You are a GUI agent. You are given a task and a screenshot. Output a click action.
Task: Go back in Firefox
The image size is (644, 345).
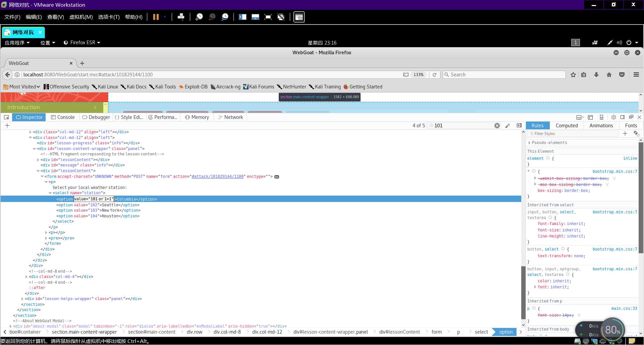pyautogui.click(x=7, y=75)
